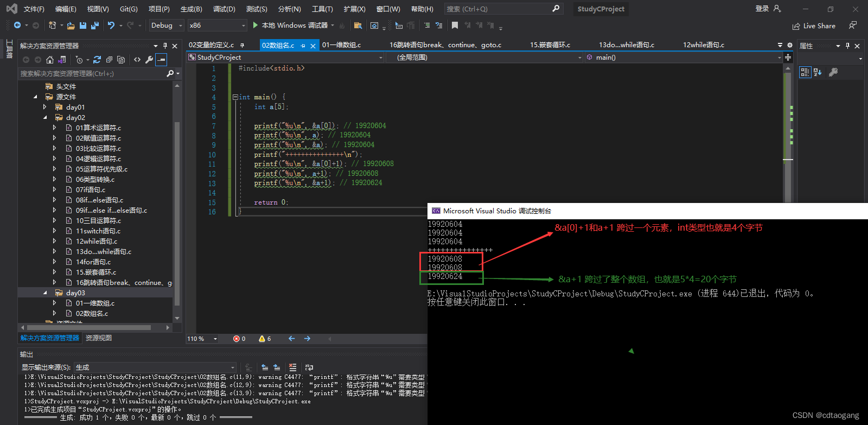Click the blue next-issue arrow below editor
Viewport: 868px width, 425px height.
[x=307, y=339]
